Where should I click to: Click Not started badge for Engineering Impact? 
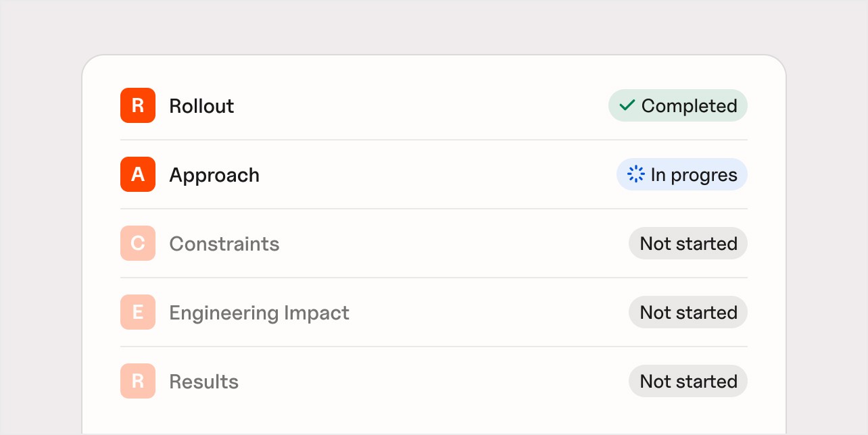(688, 312)
